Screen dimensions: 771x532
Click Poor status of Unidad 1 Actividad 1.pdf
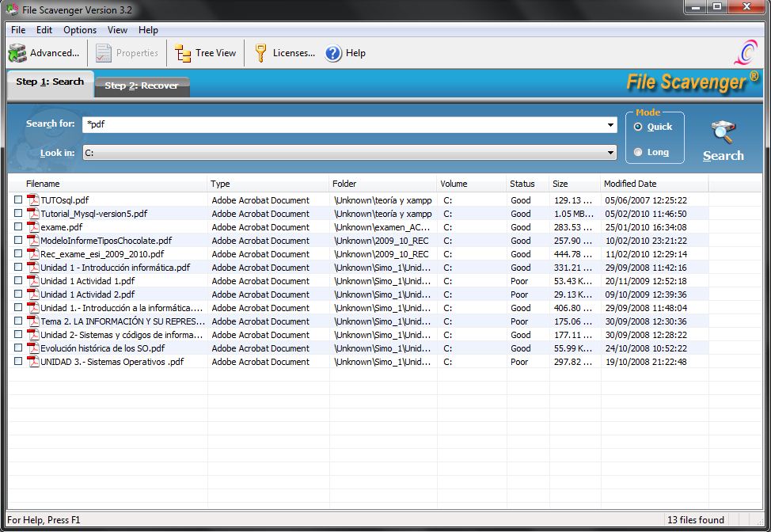tap(519, 281)
